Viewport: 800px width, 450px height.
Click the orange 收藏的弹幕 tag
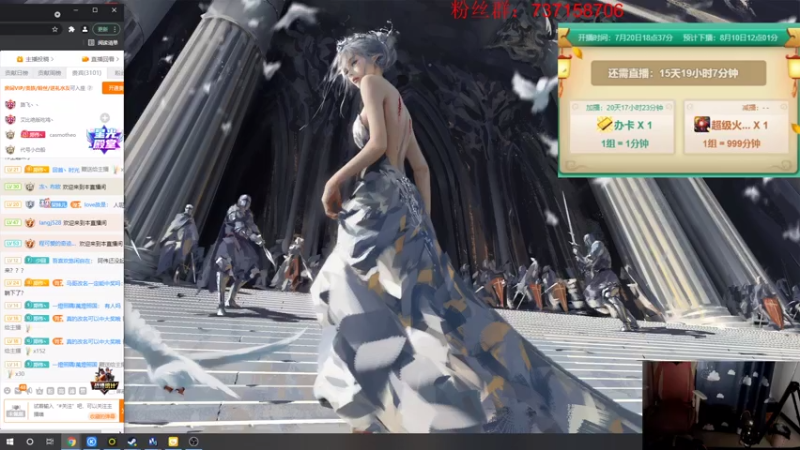coord(103,416)
